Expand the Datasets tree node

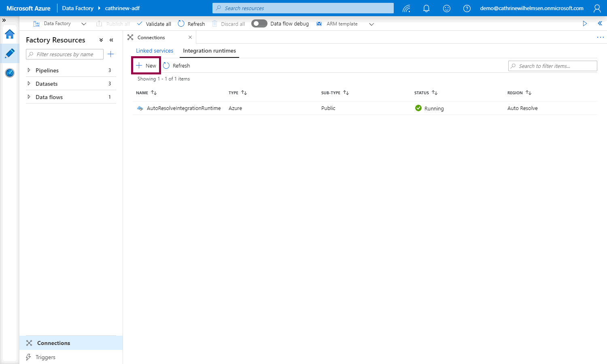29,84
